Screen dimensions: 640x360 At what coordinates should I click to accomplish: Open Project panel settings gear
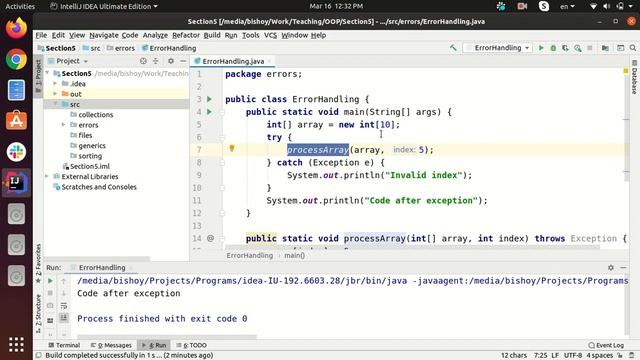click(x=171, y=61)
